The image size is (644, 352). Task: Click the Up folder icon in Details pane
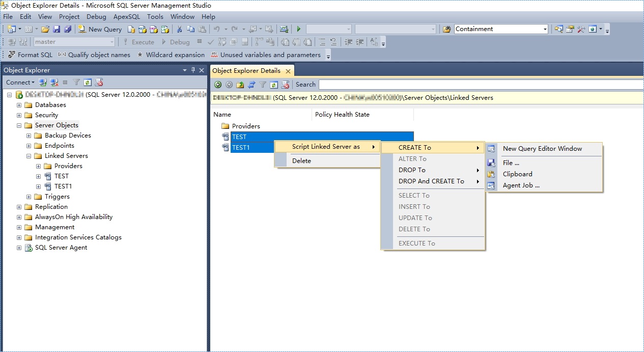(x=240, y=85)
